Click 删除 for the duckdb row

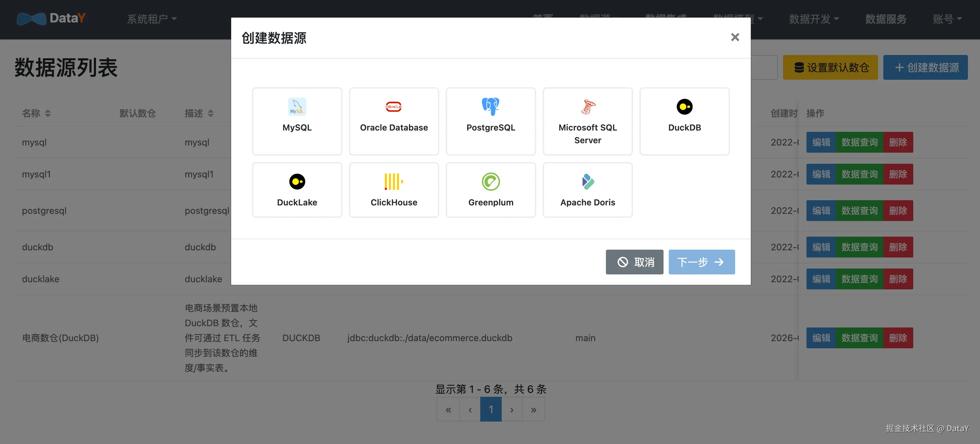tap(898, 247)
